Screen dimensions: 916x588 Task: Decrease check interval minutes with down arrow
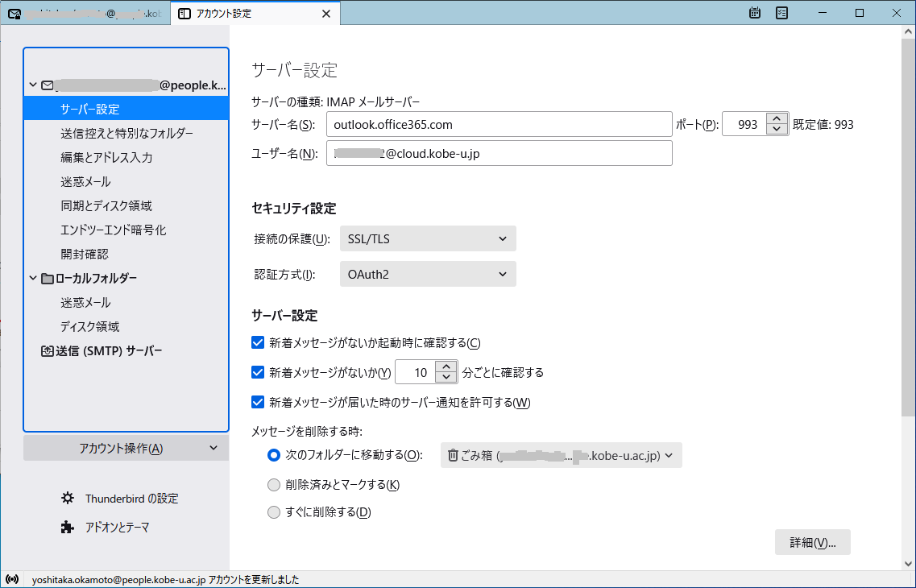coord(446,377)
